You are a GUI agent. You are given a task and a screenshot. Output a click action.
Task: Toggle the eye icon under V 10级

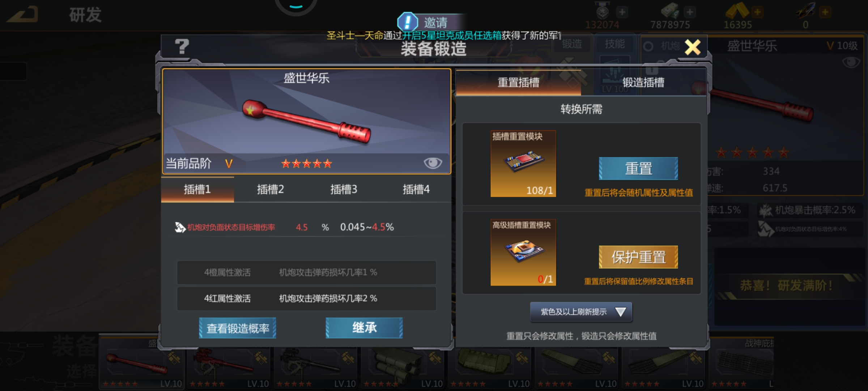(851, 62)
